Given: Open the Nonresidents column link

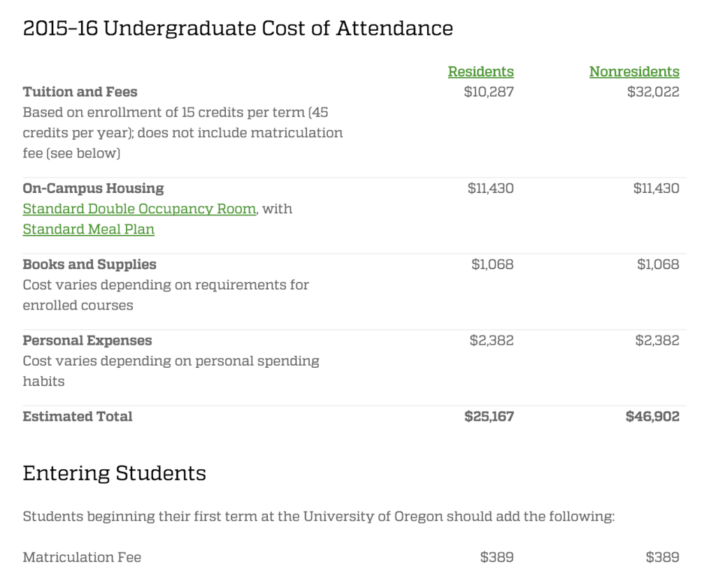Looking at the screenshot, I should (633, 72).
